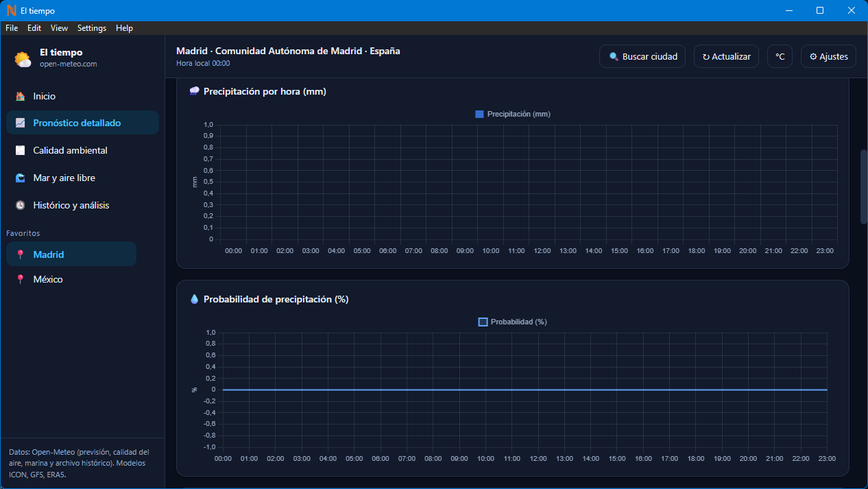This screenshot has height=489, width=868.
Task: Click the clock icon beside Histórico y análisis
Action: pyautogui.click(x=21, y=206)
